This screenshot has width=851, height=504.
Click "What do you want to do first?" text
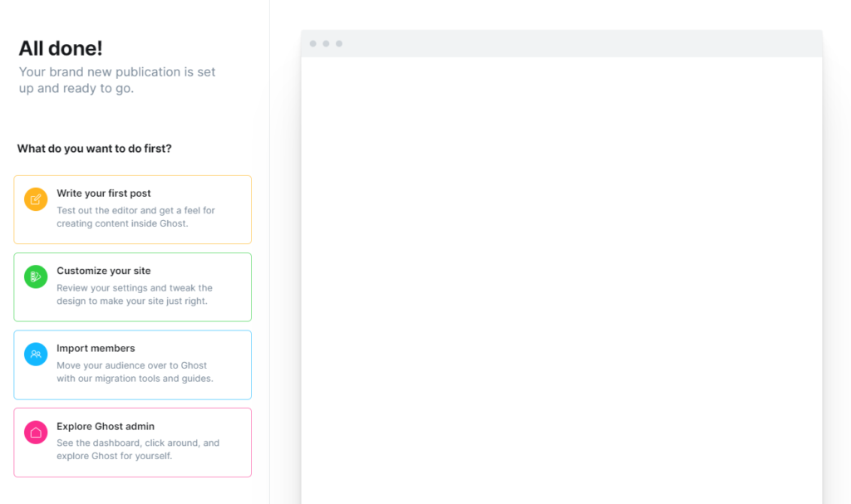click(95, 149)
